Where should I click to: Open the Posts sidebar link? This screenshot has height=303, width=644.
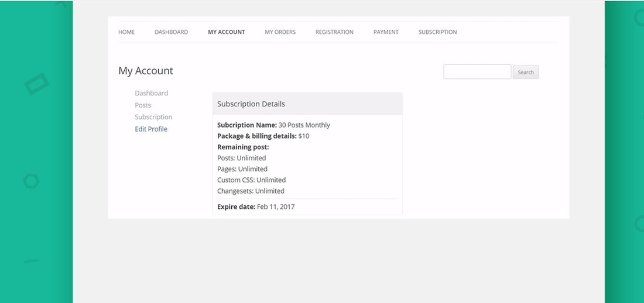tap(143, 105)
